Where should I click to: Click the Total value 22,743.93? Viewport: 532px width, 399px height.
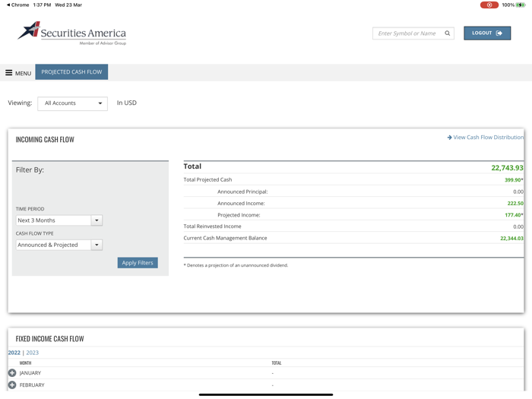pos(507,168)
